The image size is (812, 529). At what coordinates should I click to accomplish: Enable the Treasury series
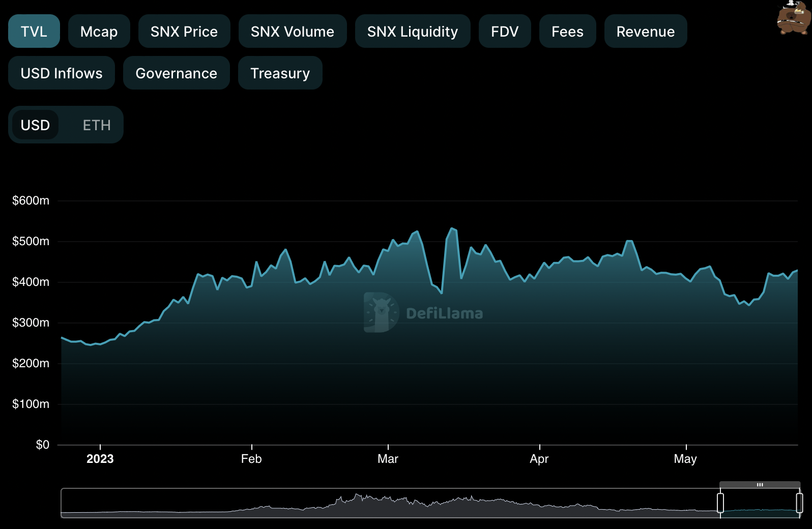(x=280, y=73)
